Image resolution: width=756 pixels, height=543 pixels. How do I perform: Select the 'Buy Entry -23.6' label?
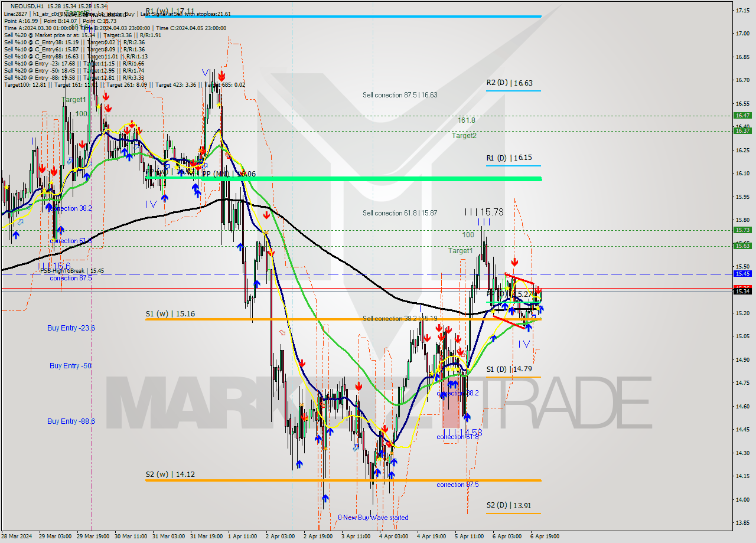pos(71,328)
